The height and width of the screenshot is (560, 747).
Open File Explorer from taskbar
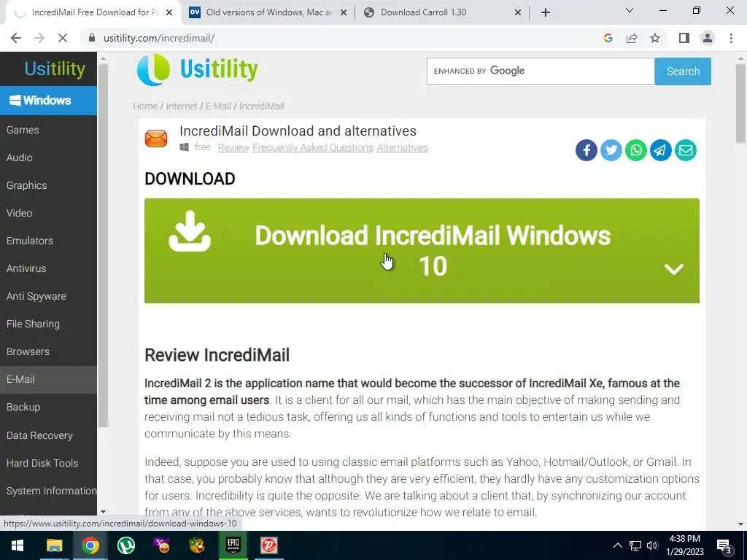coord(54,545)
